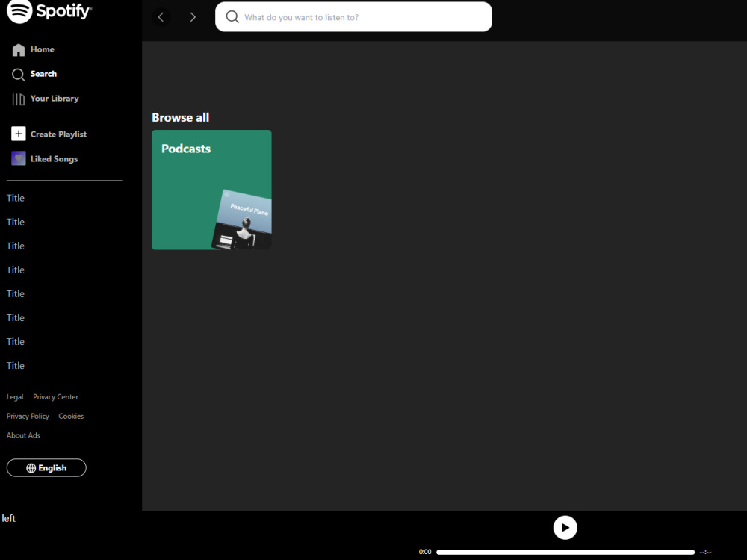Click the magnifier icon in search box
747x560 pixels.
(232, 16)
